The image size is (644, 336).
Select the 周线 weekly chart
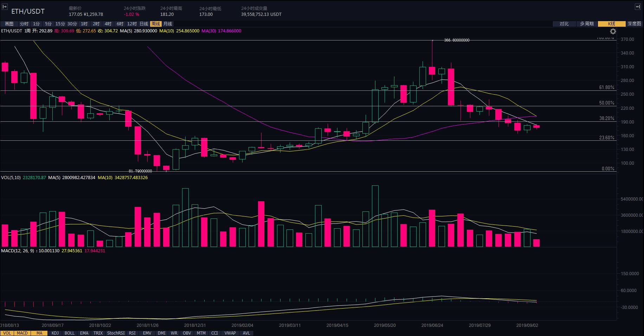pyautogui.click(x=156, y=24)
